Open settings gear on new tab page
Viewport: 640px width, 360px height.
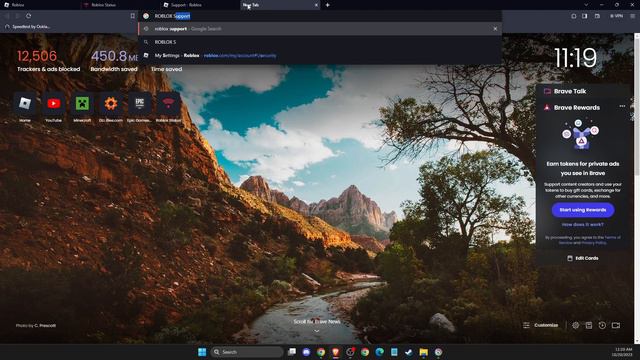coord(576,325)
